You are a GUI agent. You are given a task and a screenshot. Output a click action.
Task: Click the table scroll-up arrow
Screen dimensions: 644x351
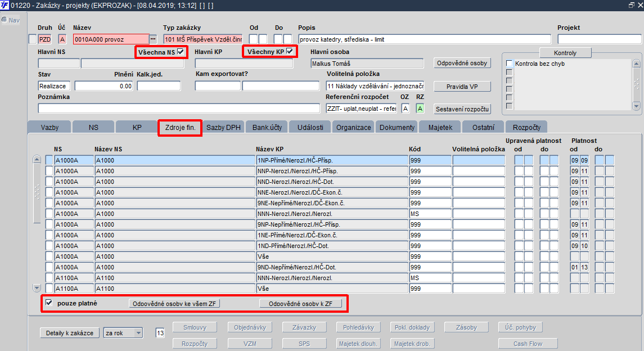click(x=37, y=160)
